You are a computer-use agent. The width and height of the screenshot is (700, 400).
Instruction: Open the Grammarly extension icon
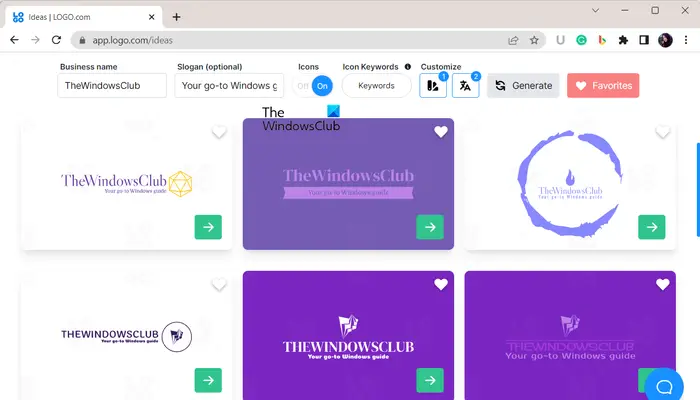[581, 40]
